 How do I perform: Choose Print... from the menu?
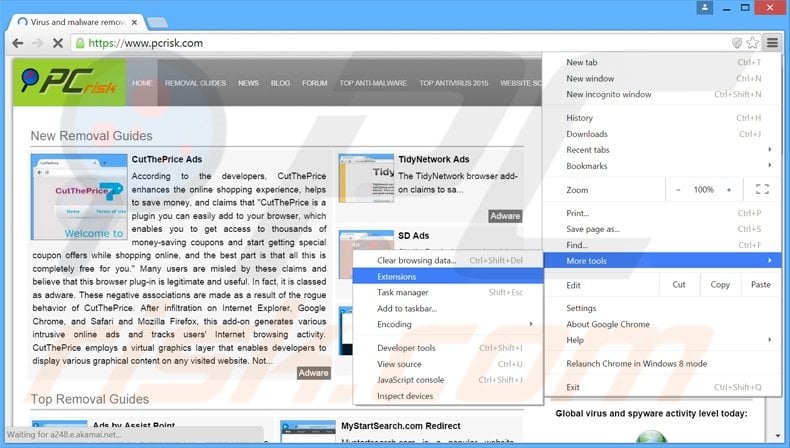663,213
